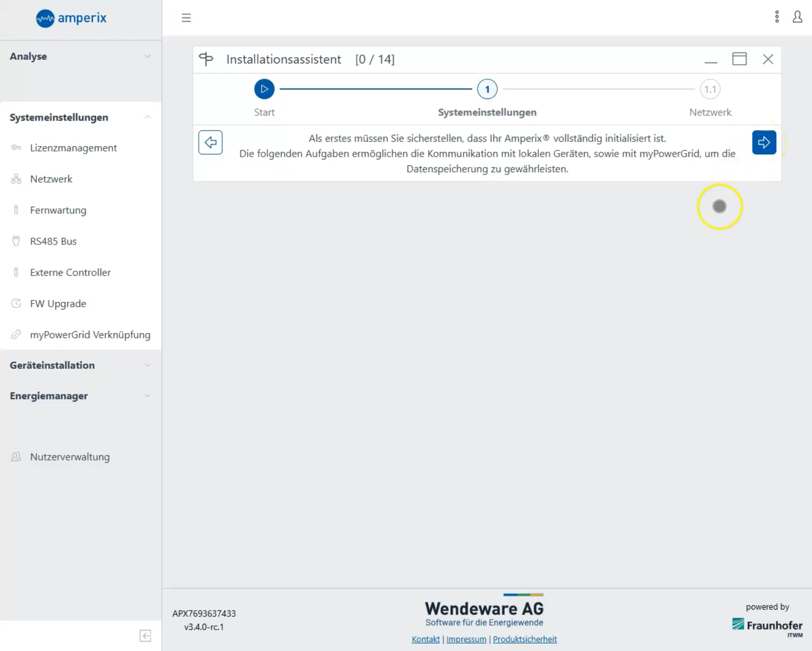Expand the Analyse section
Viewport: 812px width, 651px height.
point(81,56)
